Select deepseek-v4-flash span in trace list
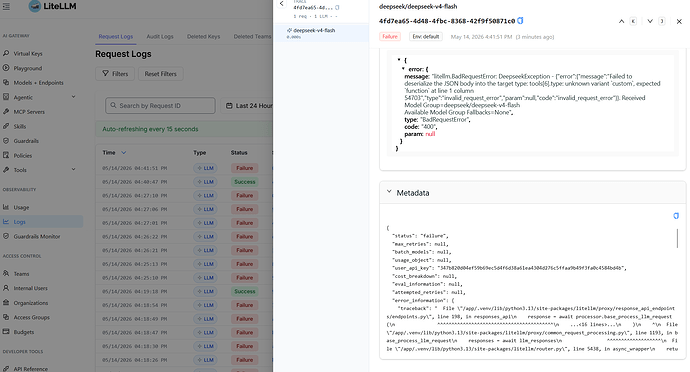The width and height of the screenshot is (690, 372). pos(321,33)
